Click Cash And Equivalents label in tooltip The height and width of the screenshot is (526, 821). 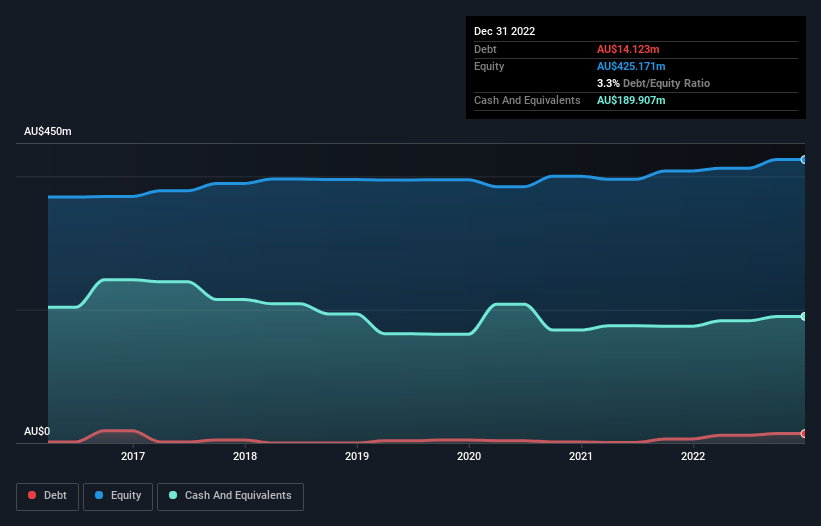pos(527,100)
